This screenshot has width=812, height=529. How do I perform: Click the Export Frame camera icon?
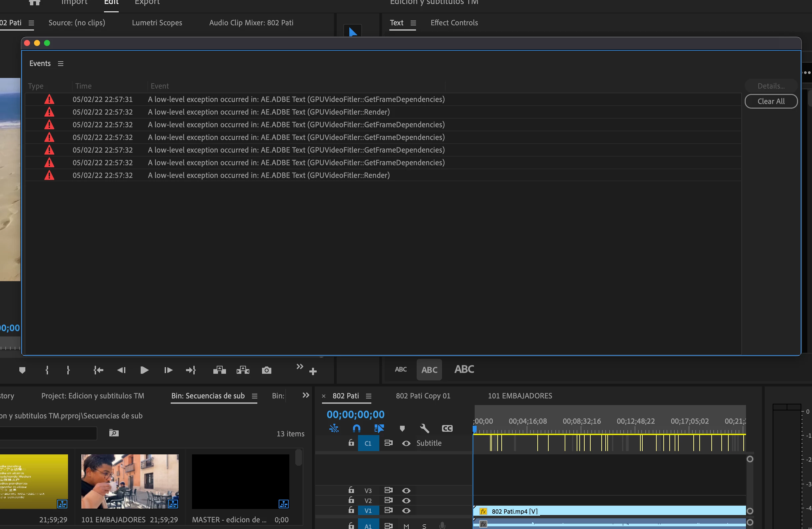266,370
